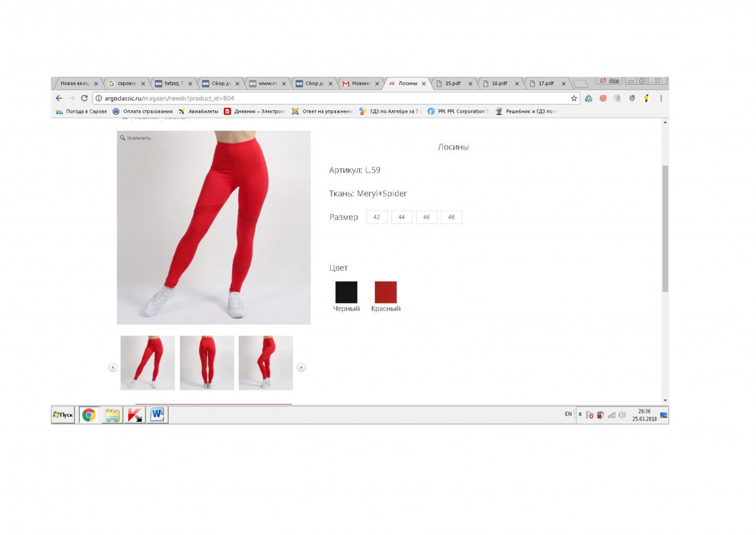Screen dimensions: 756x535
Task: Open the Пуск start menu
Action: [63, 415]
